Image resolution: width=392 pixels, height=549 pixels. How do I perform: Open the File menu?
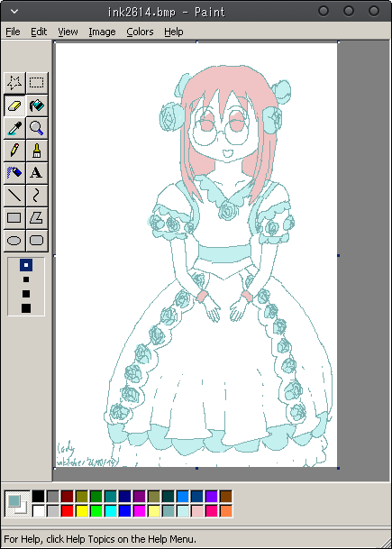pyautogui.click(x=13, y=32)
